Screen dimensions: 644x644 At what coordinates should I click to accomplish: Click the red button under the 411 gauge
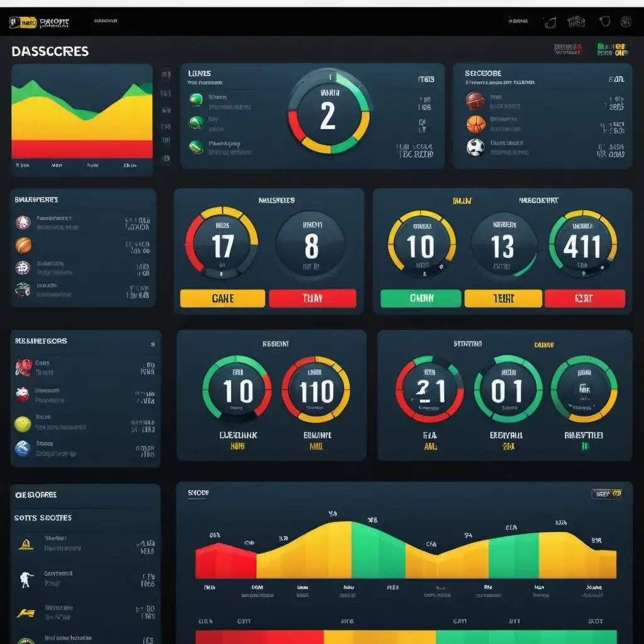point(585,299)
